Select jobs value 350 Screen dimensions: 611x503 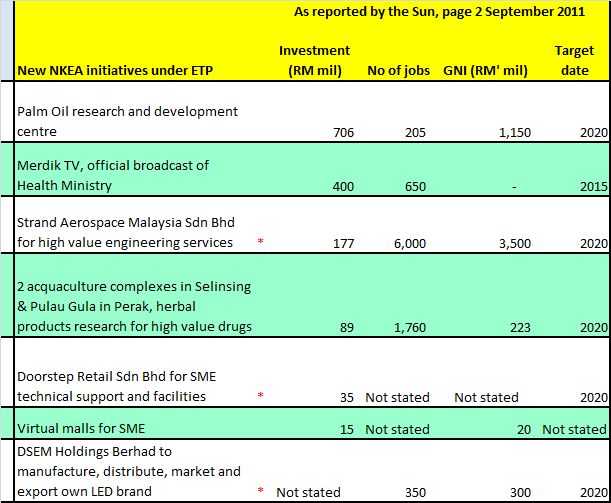tap(415, 492)
